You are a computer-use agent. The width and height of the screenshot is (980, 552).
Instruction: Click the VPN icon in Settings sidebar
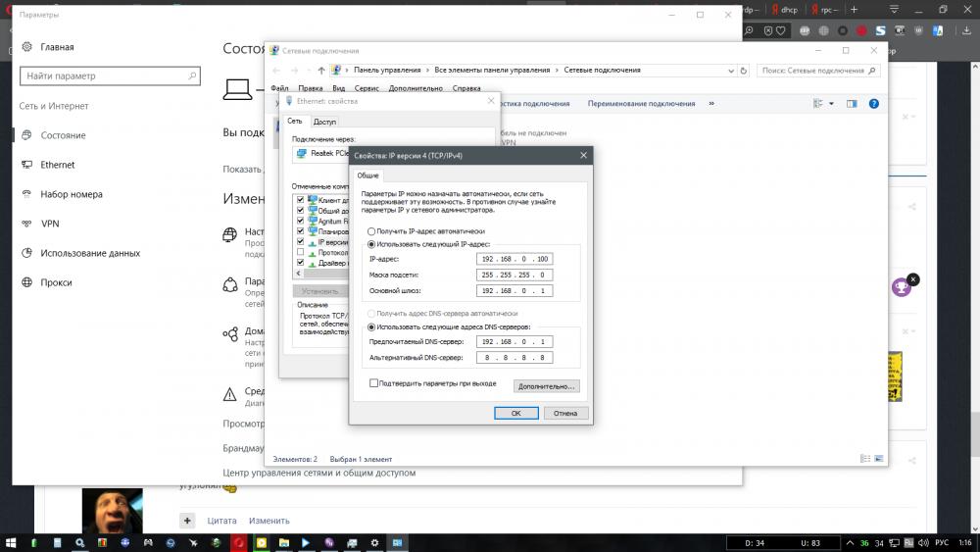point(25,224)
